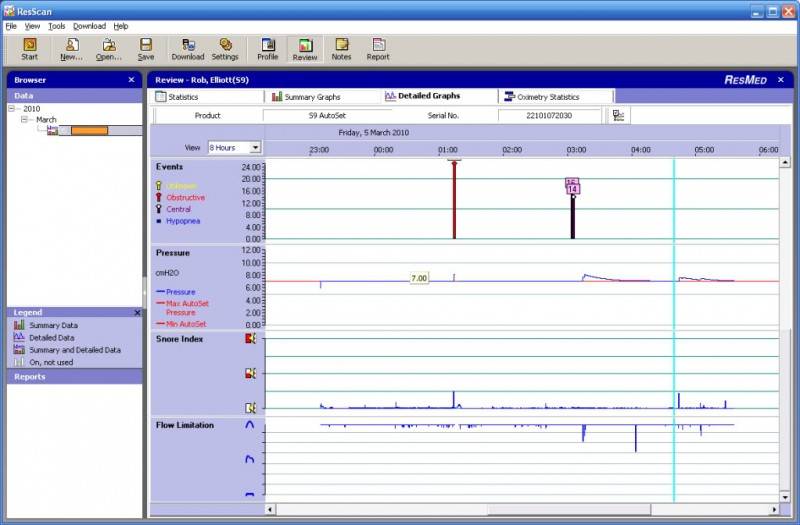
Task: Click the down arrow of vertical scrollbar
Action: (785, 497)
